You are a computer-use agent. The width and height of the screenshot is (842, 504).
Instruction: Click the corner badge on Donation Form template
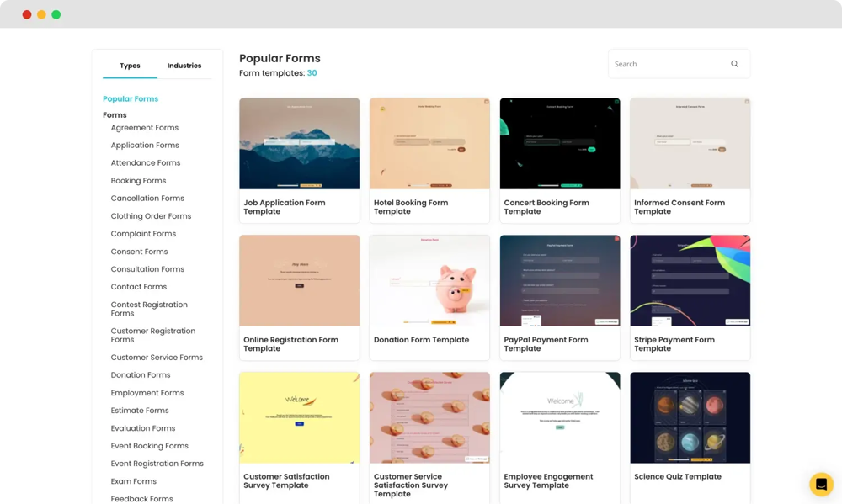[x=483, y=240]
